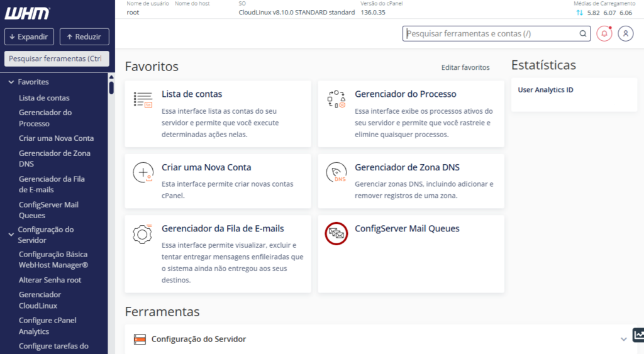Expand the Configuração do Servidor tools panel chevron
Screen dimensions: 644x354
pos(623,339)
